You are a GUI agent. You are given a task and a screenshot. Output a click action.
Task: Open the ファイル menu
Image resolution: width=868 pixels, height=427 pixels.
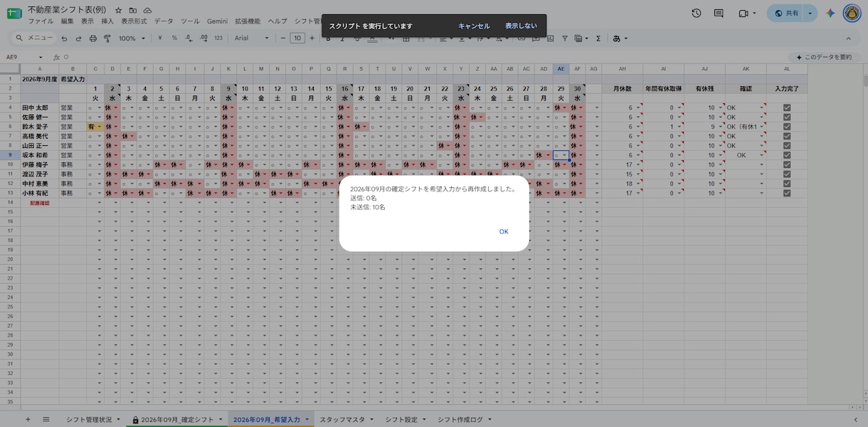(41, 21)
